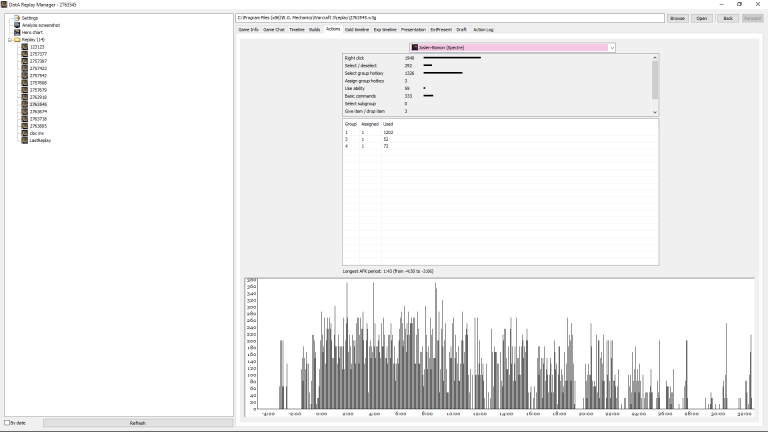Click the replay icon beside 123123
Viewport: 768px width, 432px height.
click(24, 47)
